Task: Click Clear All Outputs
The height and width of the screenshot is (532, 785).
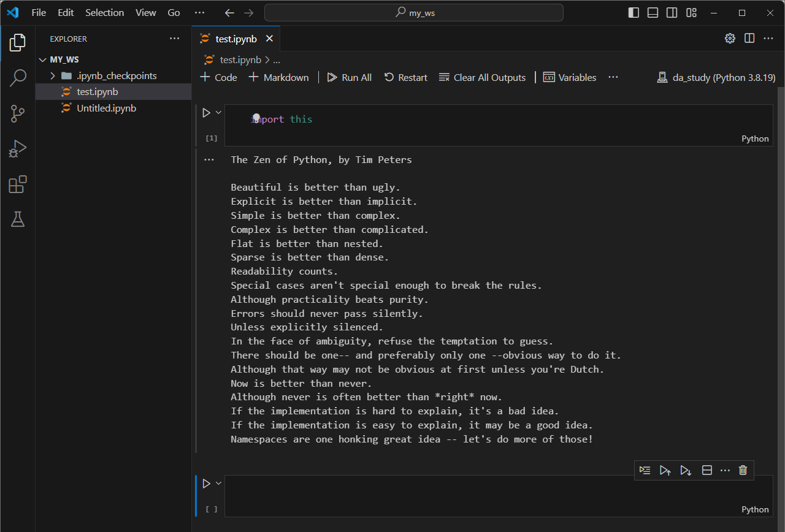Action: [x=482, y=77]
